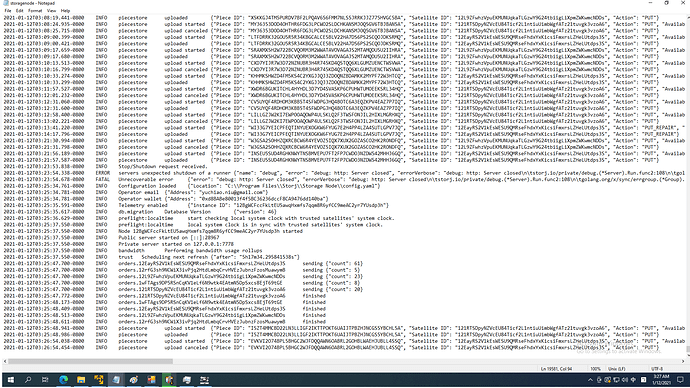
Task: Click the horizontal scrollbar thumb
Action: 90,361
